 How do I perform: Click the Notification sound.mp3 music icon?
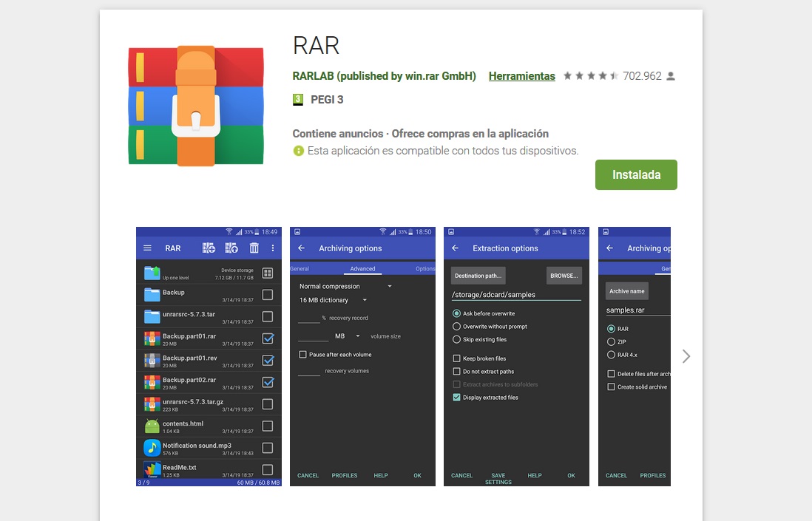[x=152, y=448]
